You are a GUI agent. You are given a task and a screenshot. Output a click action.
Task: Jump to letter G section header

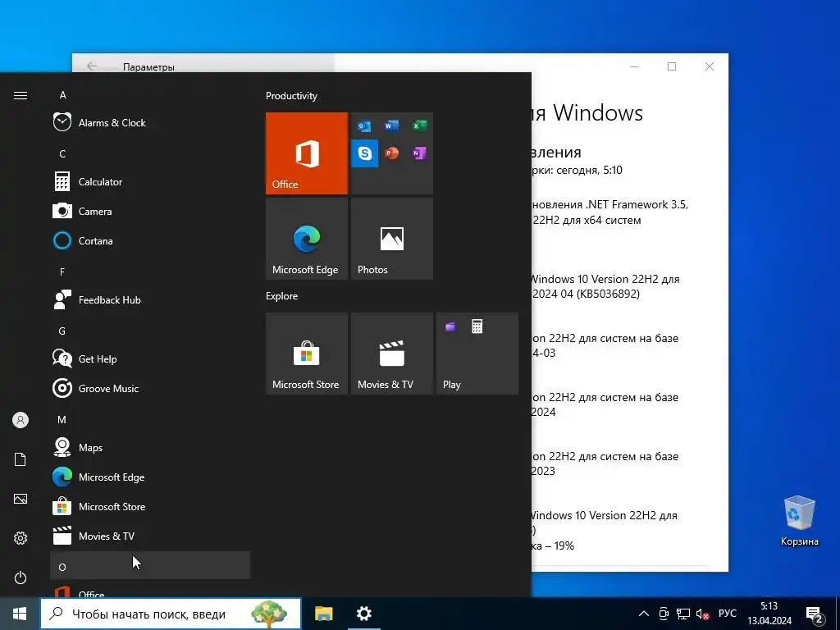coord(150,331)
